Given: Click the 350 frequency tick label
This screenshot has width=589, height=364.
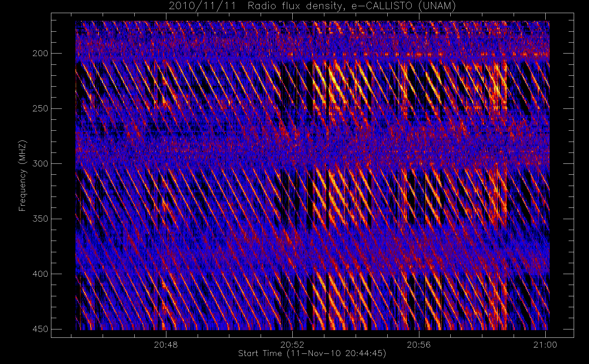Looking at the screenshot, I should 40,219.
